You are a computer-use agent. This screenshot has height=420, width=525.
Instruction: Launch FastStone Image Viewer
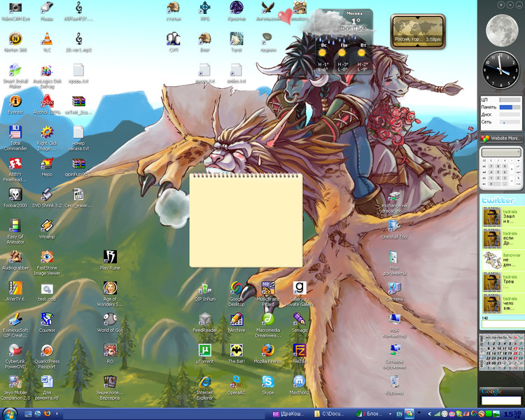47,262
